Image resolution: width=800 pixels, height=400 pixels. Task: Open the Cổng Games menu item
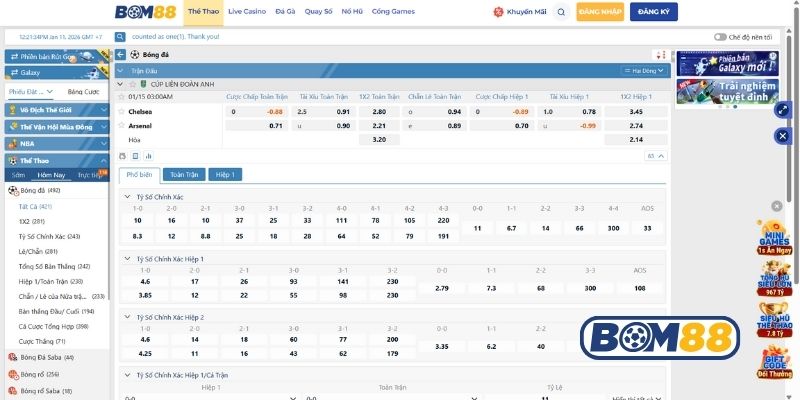[393, 11]
